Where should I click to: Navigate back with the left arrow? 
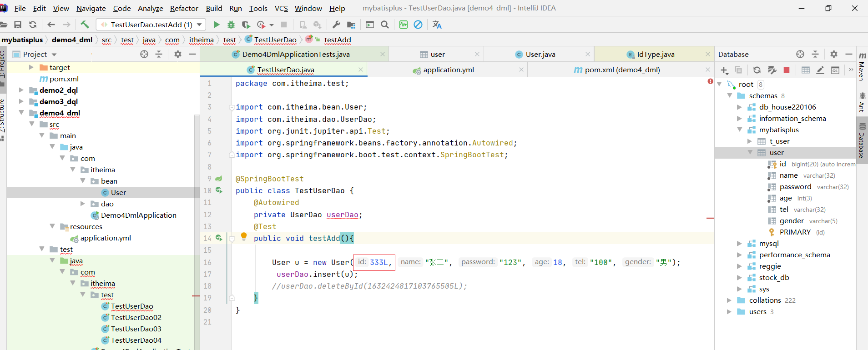51,25
